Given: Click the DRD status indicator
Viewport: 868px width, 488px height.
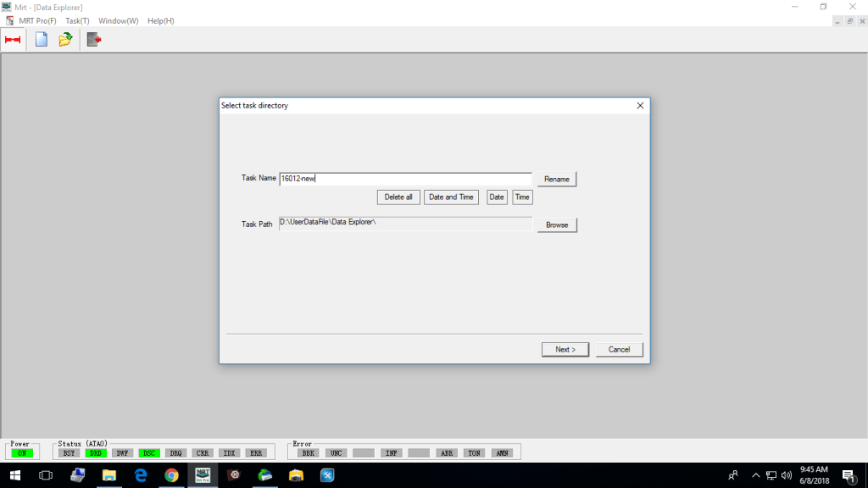Looking at the screenshot, I should 96,453.
